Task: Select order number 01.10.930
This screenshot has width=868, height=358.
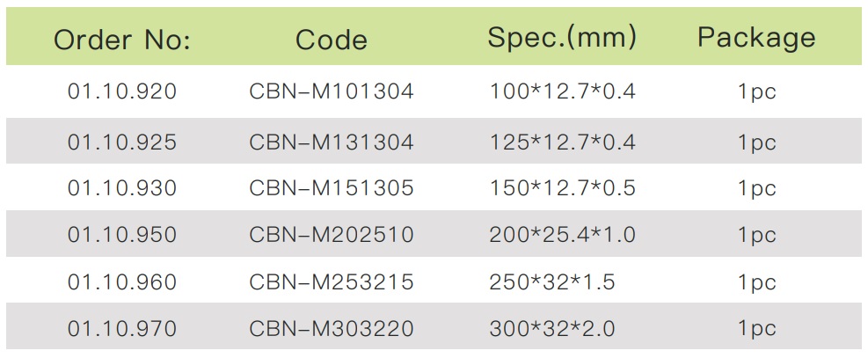Action: 121,188
